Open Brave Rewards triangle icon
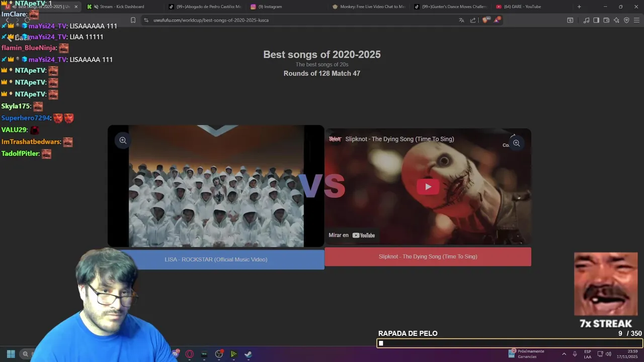The image size is (644, 362). tap(497, 20)
